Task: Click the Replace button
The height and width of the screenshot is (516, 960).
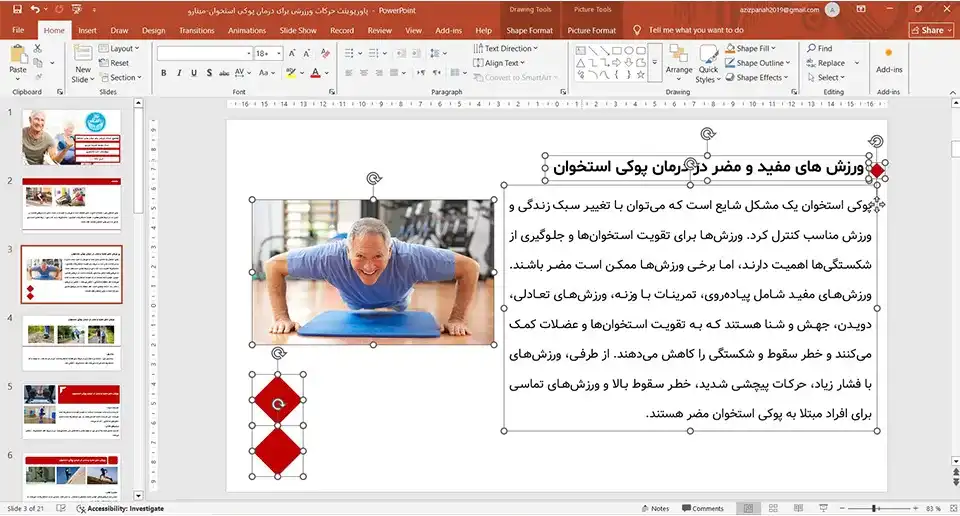Action: click(826, 63)
